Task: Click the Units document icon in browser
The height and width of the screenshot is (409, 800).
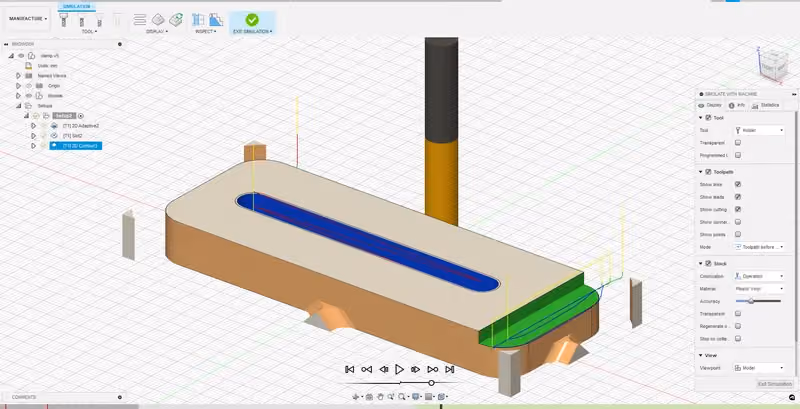Action: click(x=29, y=65)
